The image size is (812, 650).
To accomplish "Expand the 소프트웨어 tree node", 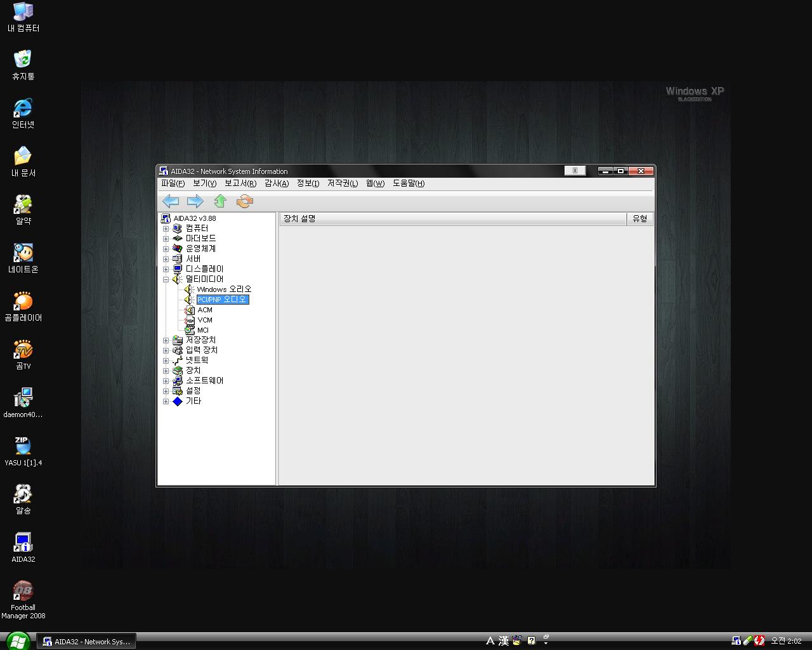I will tap(166, 381).
